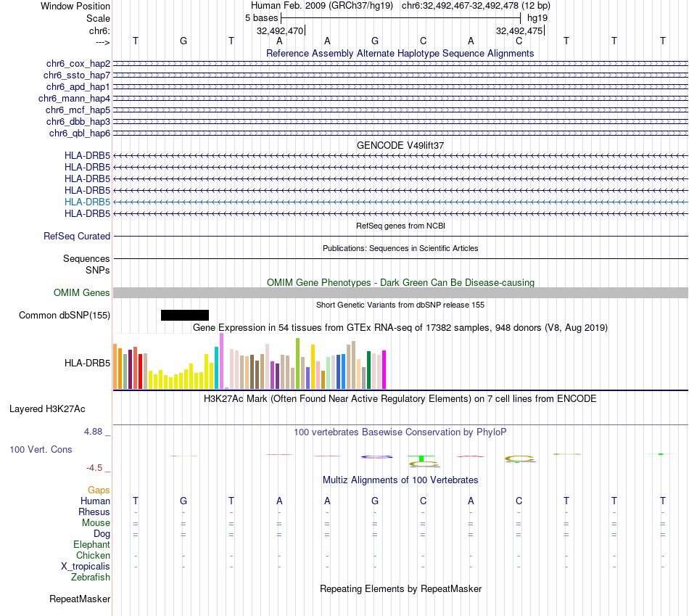Open the RefSeq Curated track label
The width and height of the screenshot is (689, 616).
click(77, 236)
